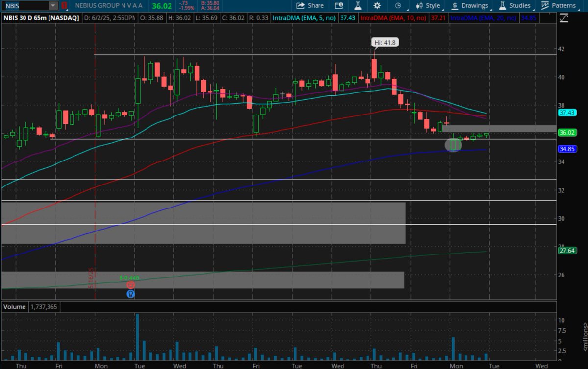Open the Patterns menu
This screenshot has height=369, width=588.
coord(558,5)
